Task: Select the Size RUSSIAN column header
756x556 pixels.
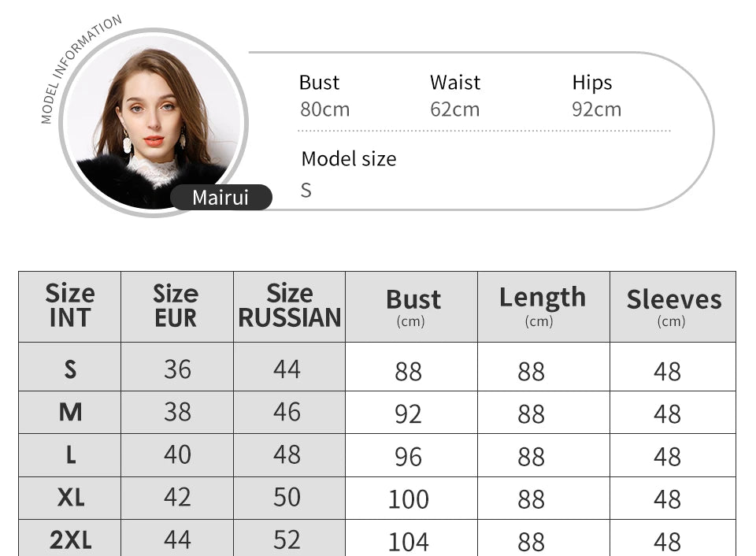Action: point(289,306)
